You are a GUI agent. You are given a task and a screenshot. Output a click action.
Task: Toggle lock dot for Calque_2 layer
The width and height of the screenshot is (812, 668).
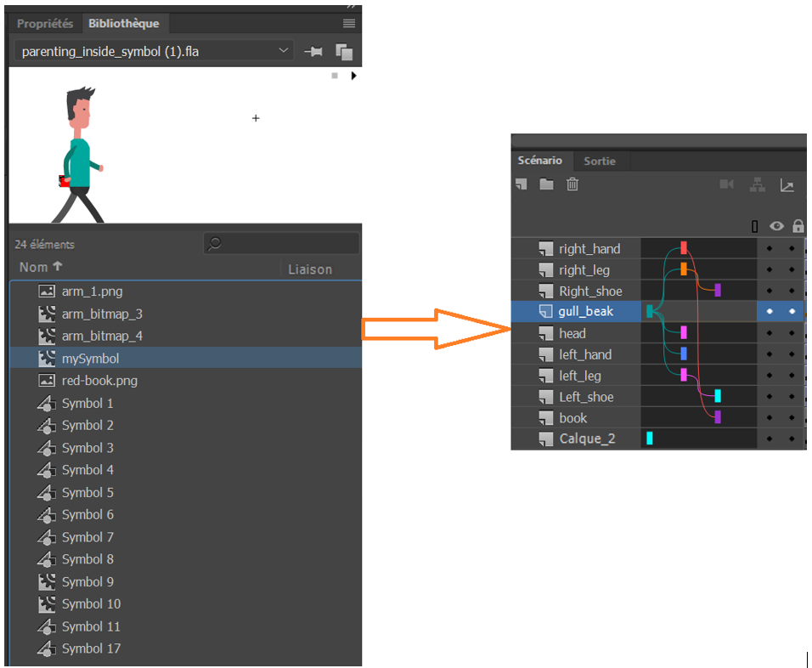(792, 439)
